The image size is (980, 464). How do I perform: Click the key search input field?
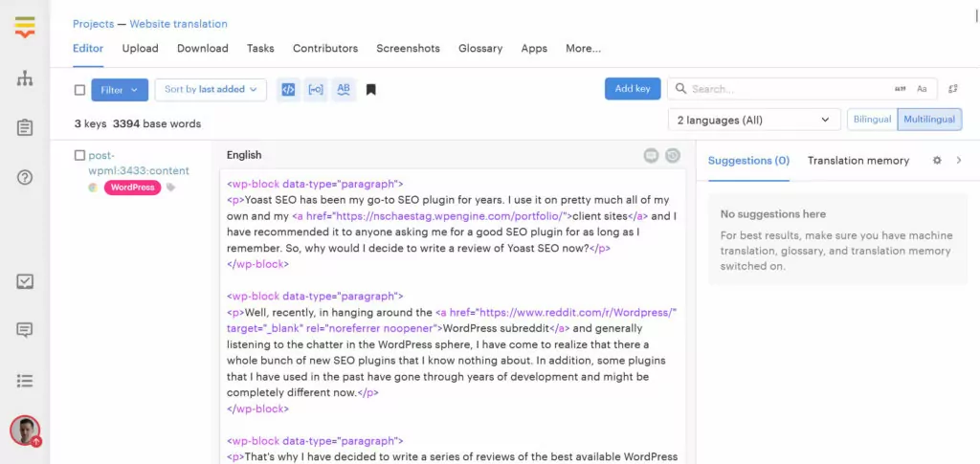pyautogui.click(x=785, y=89)
